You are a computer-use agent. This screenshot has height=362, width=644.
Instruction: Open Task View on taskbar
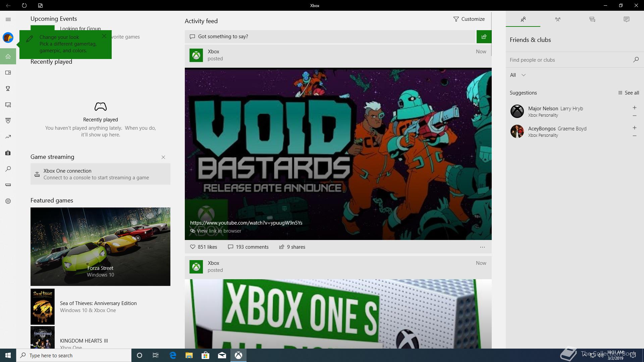(156, 355)
